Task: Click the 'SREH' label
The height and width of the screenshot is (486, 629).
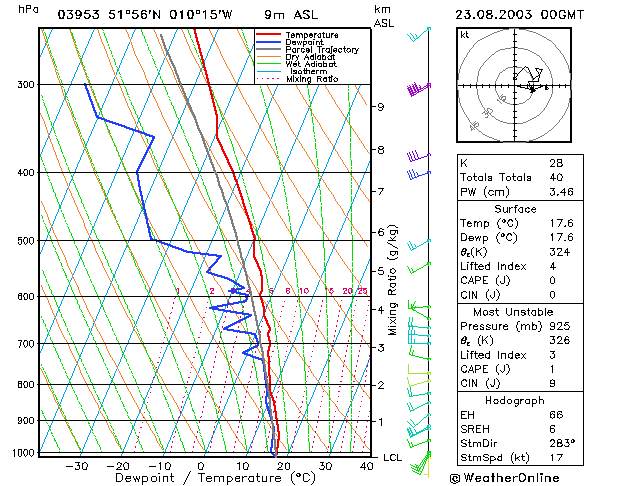Action: (x=475, y=429)
